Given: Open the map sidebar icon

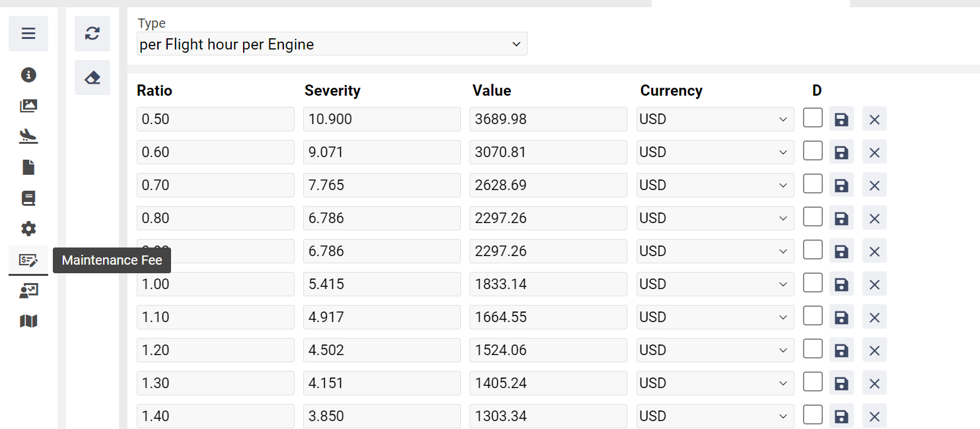Looking at the screenshot, I should coord(28,321).
